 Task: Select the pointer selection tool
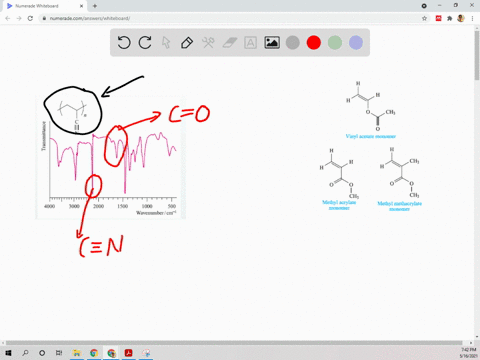[x=166, y=43]
